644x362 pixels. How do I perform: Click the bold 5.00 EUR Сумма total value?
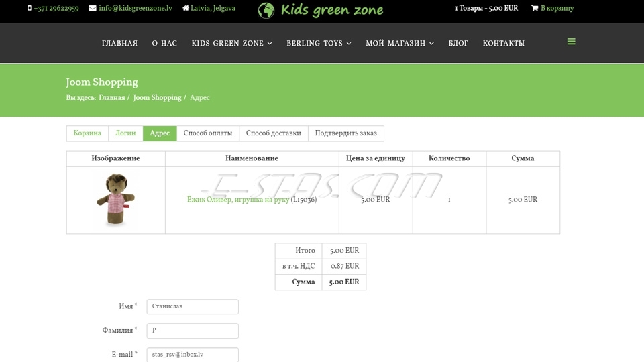coord(344,282)
